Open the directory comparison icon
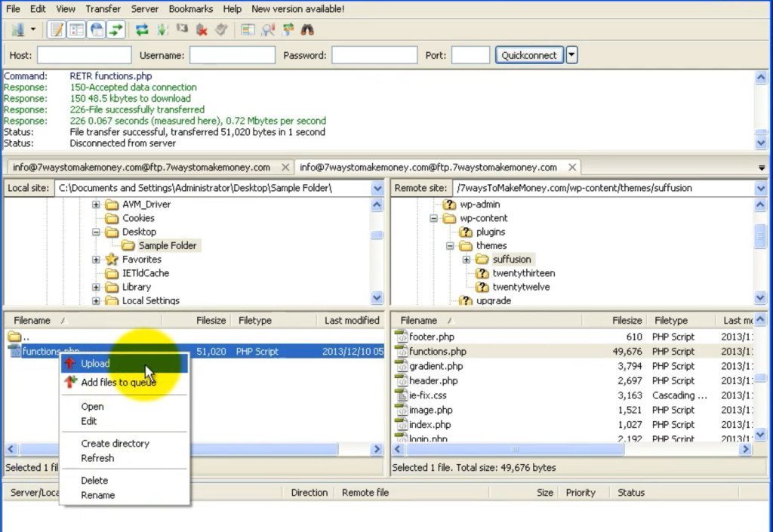Screen dimensions: 773x532 [268, 30]
